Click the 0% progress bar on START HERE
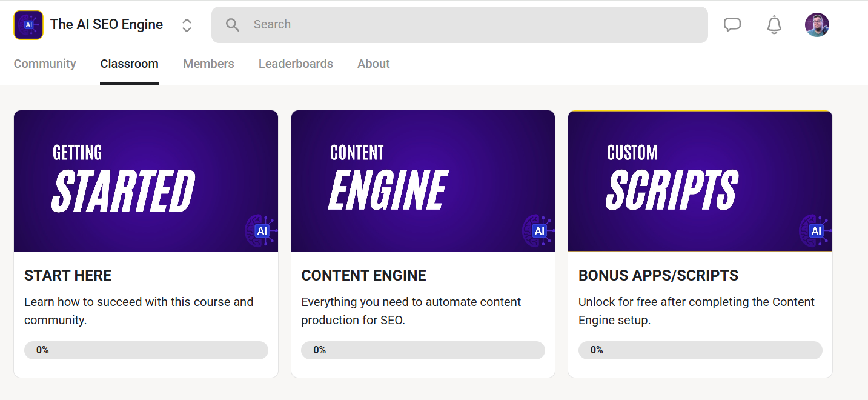Screen dimensions: 868x400 [x=145, y=350]
